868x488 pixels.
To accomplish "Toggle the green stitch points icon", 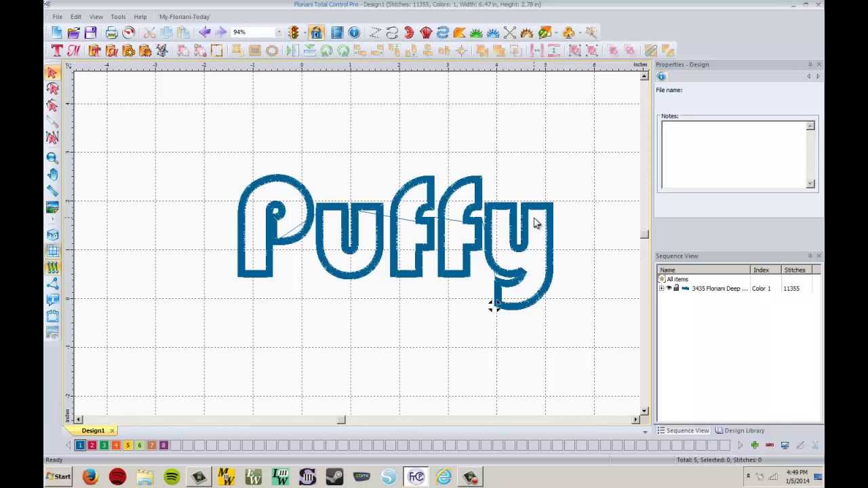I will pos(52,268).
